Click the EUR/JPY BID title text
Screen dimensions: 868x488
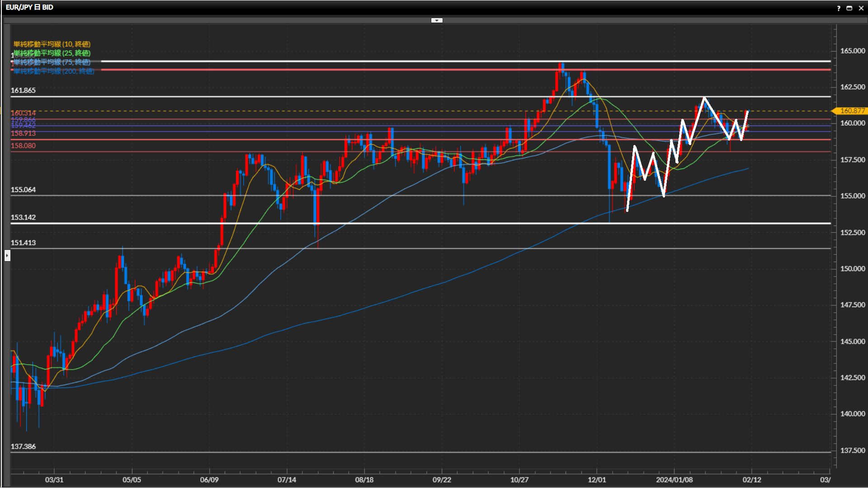point(29,7)
